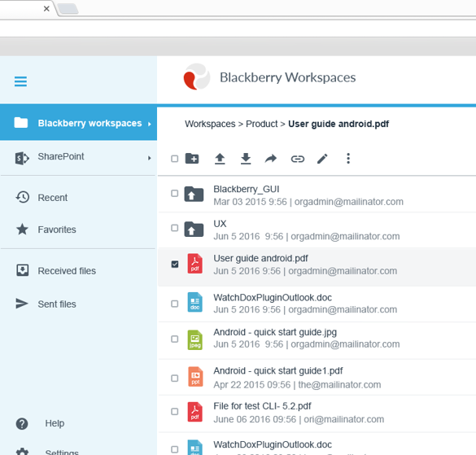Image resolution: width=476 pixels, height=455 pixels.
Task: Check the Android - quick start guide1.pdf checkbox
Action: pyautogui.click(x=175, y=378)
